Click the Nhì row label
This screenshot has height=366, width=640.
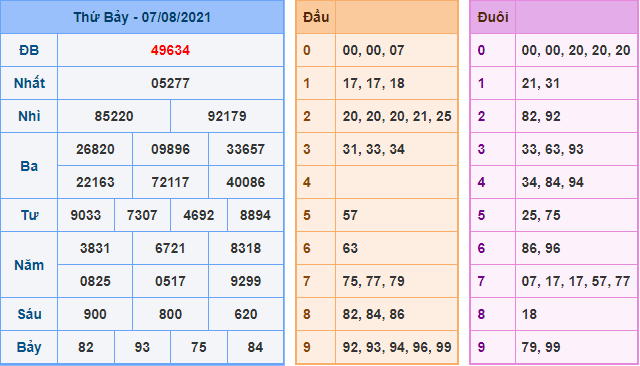coord(29,116)
